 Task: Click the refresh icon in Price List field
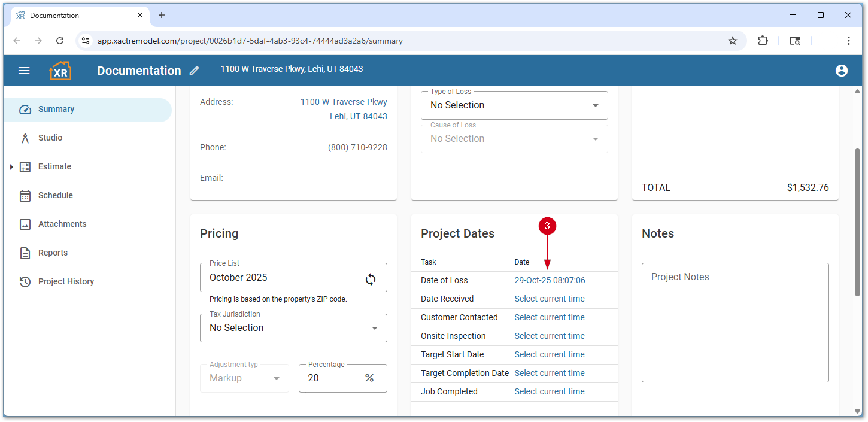[x=371, y=279]
